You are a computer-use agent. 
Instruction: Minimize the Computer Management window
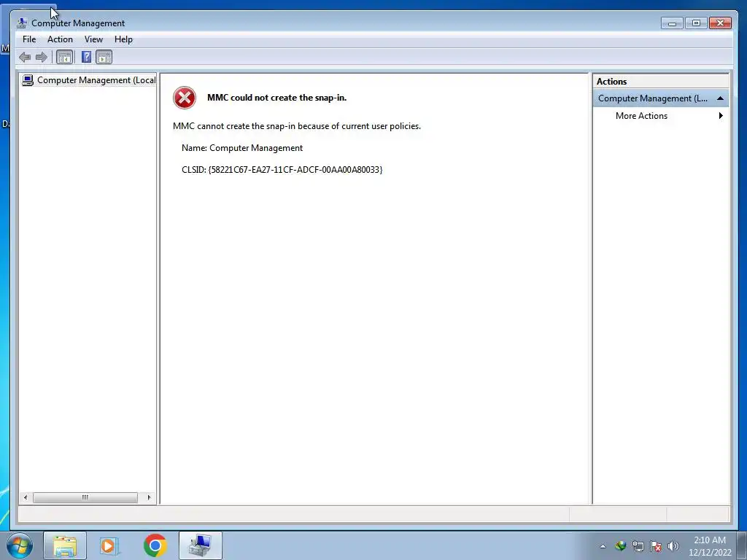coord(672,23)
